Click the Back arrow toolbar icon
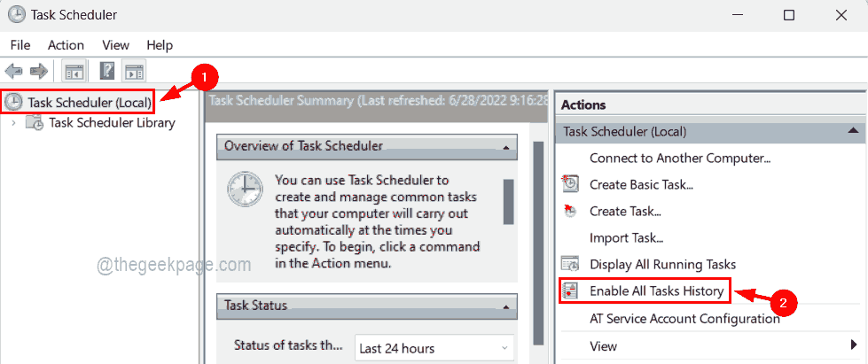The width and height of the screenshot is (868, 364). pos(14,71)
